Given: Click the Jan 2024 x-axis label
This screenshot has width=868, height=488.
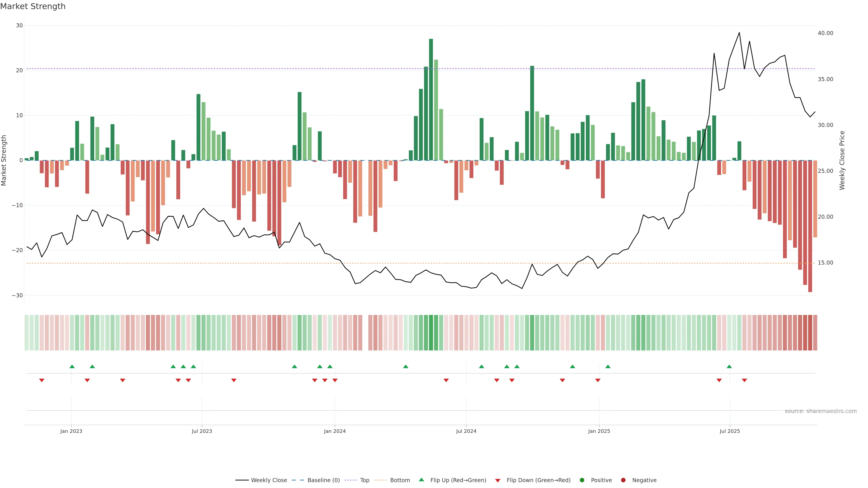Looking at the screenshot, I should point(335,431).
